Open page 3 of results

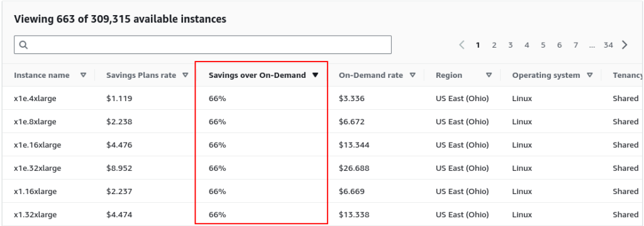tap(510, 45)
